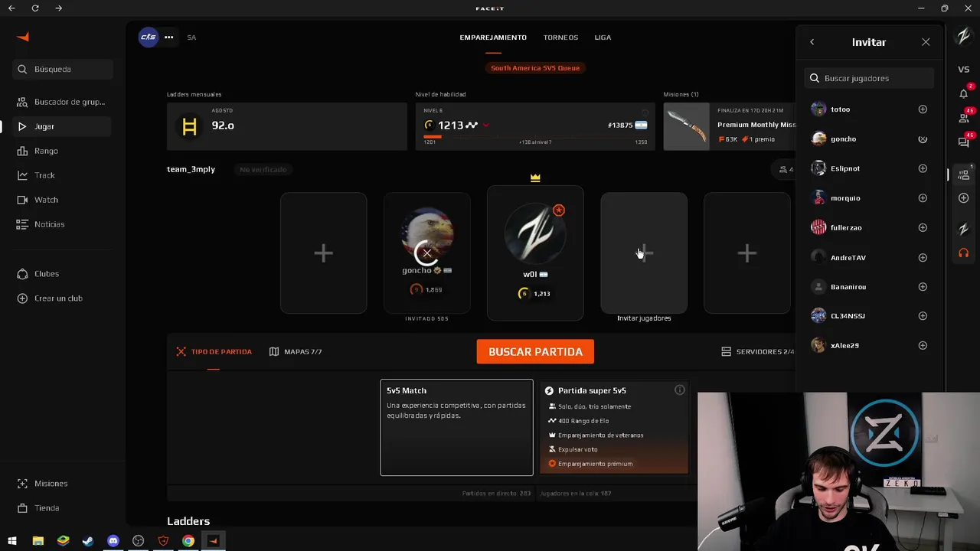Viewport: 980px width, 551px height.
Task: Open the Premium Monthly Mission knife thumbnail
Action: point(687,126)
